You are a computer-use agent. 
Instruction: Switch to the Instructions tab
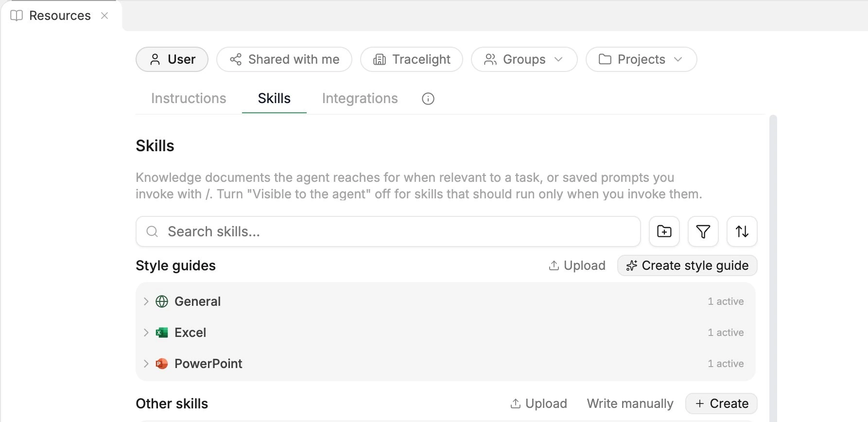pyautogui.click(x=189, y=98)
